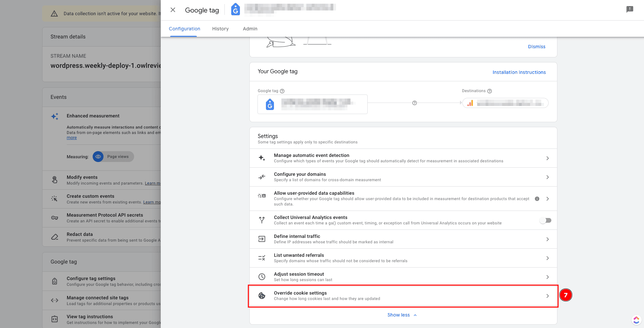Viewport: 644px width, 328px height.
Task: Open the Installation instructions link
Action: pos(519,72)
